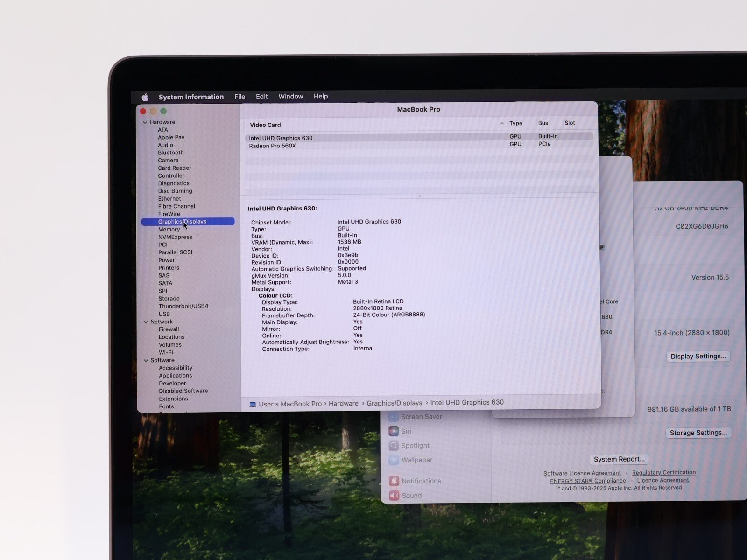
Task: Select Firewall under Network
Action: (x=169, y=329)
